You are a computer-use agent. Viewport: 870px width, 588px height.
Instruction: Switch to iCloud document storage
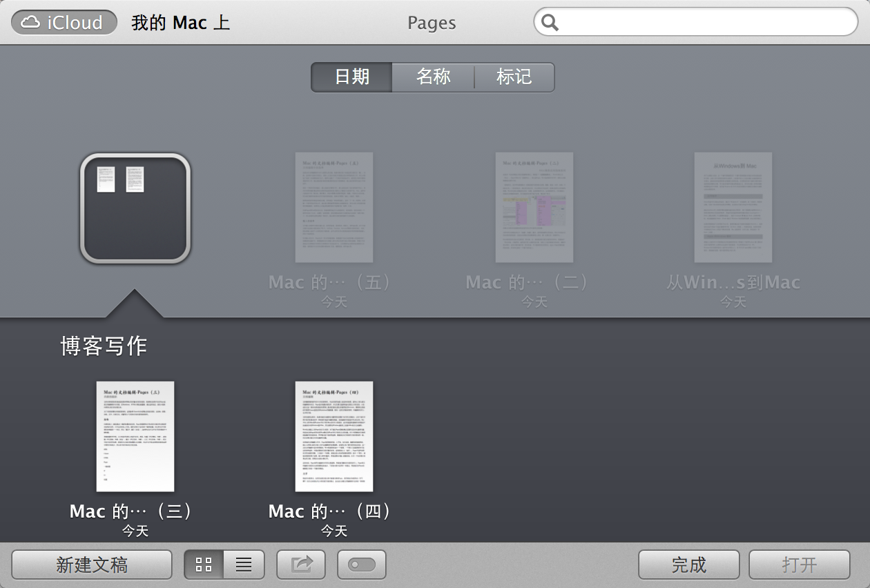pos(64,23)
